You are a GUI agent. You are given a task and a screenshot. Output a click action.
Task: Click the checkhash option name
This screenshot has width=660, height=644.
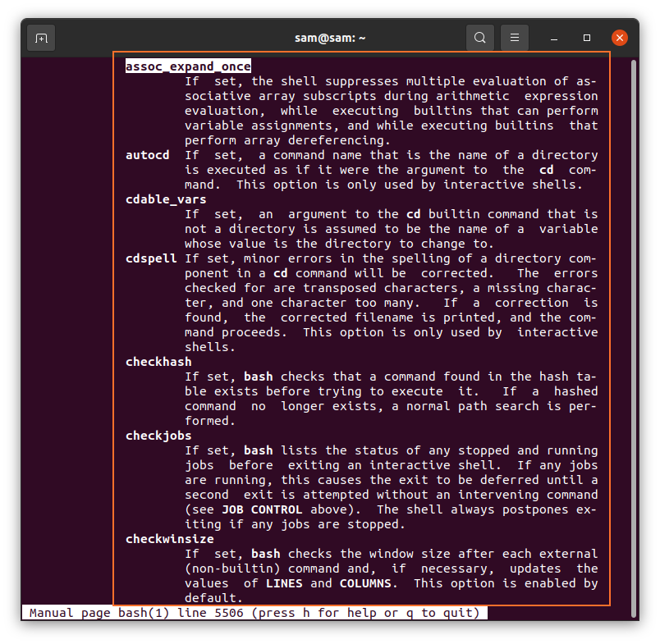[x=158, y=362]
